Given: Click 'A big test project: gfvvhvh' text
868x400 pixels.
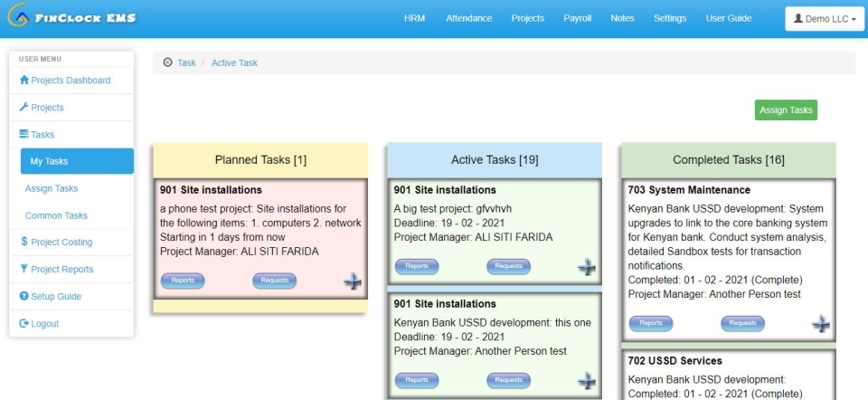Looking at the screenshot, I should (453, 209).
